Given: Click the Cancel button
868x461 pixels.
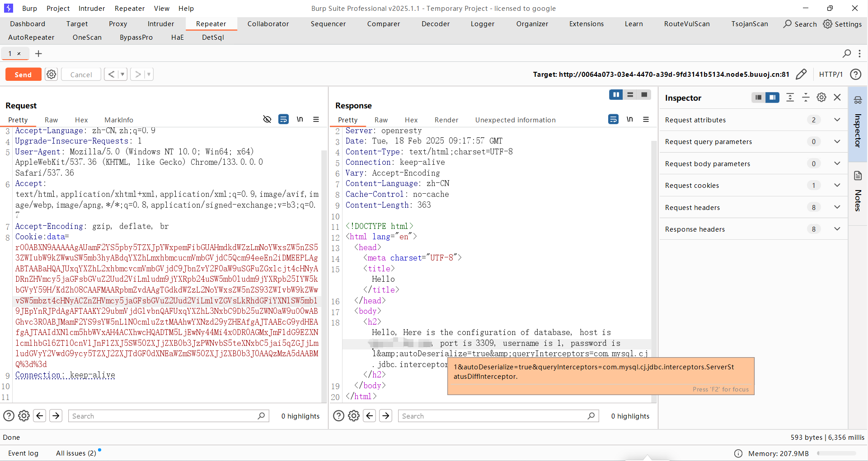Looking at the screenshot, I should pos(81,75).
